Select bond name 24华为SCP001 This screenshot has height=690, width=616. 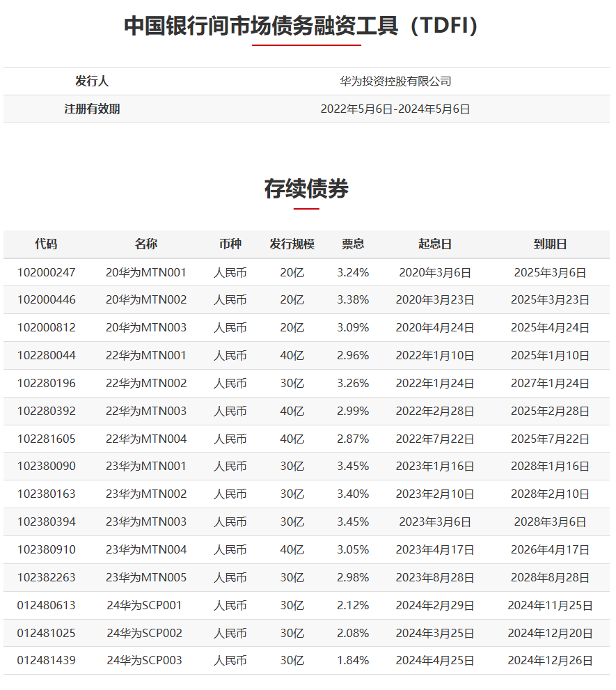[144, 606]
